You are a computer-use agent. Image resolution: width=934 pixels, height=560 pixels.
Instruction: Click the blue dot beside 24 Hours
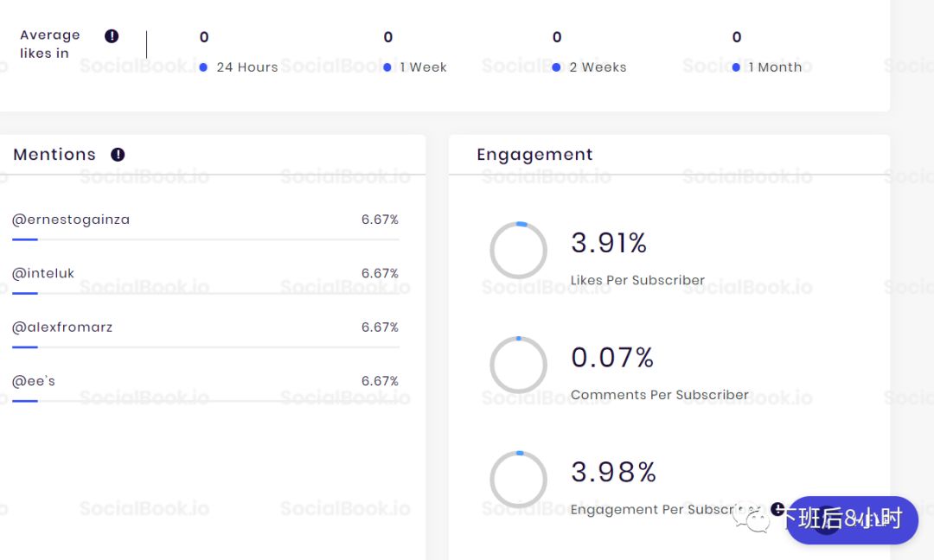coord(203,67)
